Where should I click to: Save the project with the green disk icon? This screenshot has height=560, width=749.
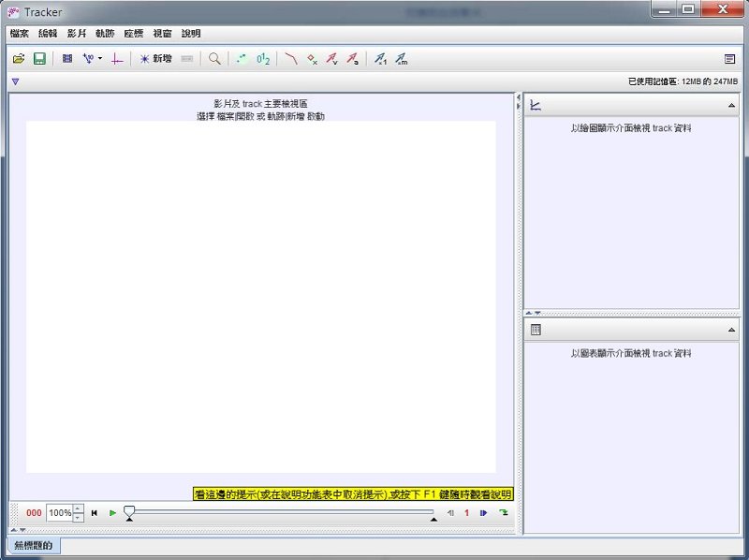(x=39, y=59)
